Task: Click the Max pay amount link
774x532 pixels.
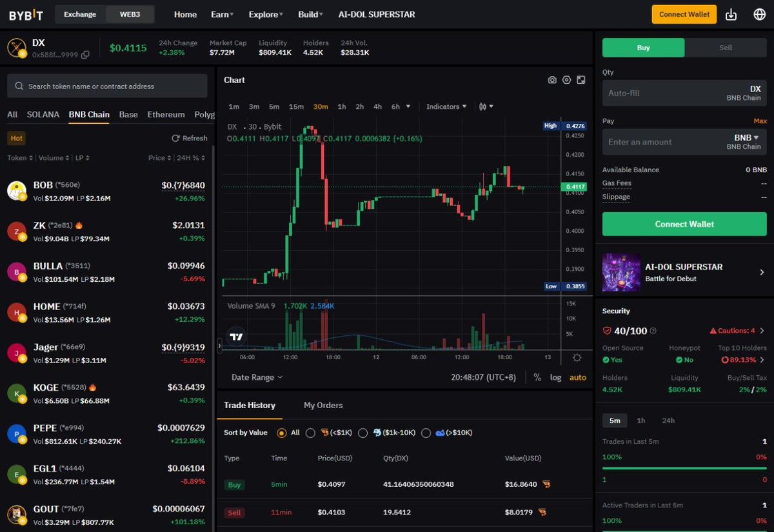Action: coord(760,121)
